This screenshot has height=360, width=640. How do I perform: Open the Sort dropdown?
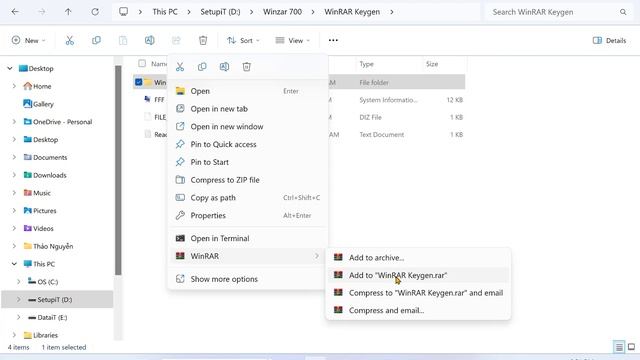[x=243, y=40]
